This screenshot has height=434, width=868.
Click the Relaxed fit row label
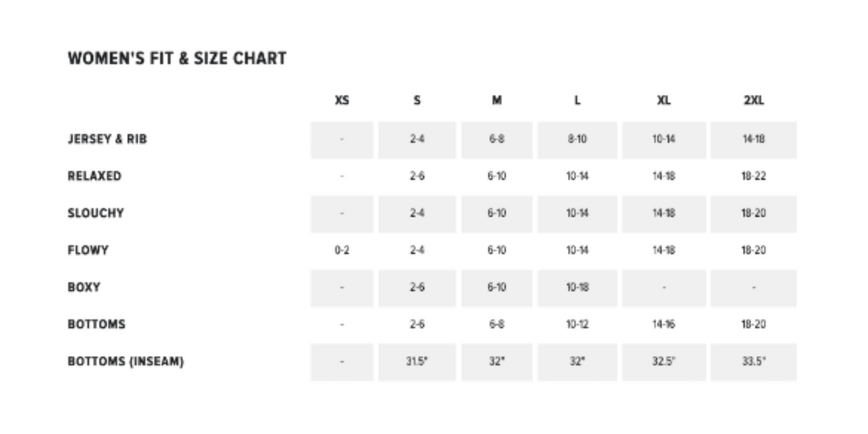coord(94,176)
